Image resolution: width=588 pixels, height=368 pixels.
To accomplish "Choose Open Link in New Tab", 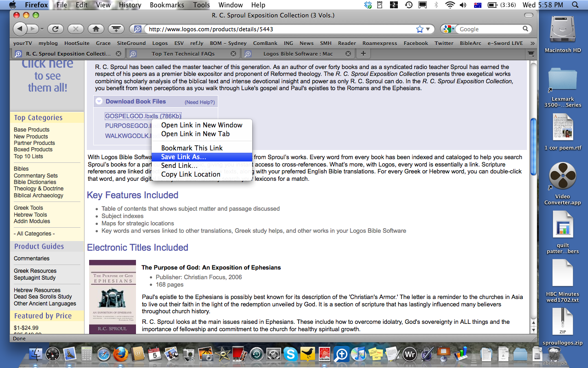I will click(202, 134).
